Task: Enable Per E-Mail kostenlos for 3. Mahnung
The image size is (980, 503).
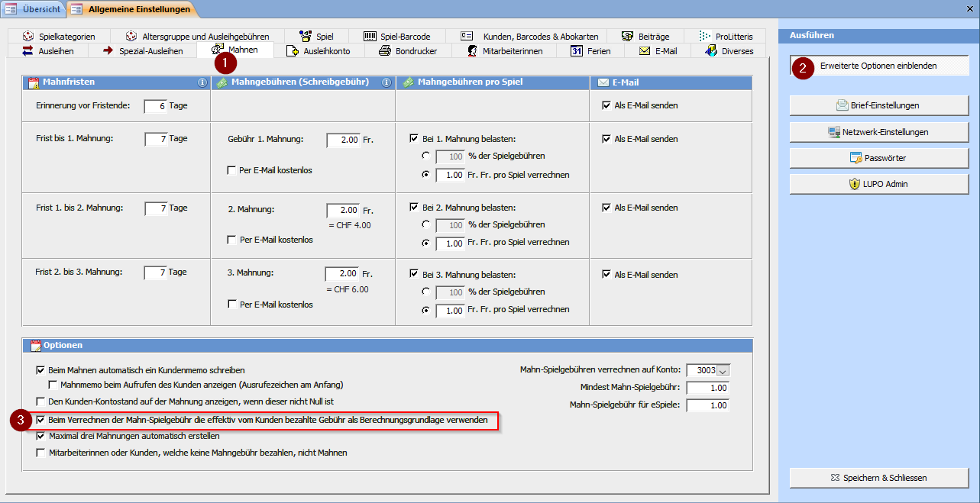Action: 231,305
